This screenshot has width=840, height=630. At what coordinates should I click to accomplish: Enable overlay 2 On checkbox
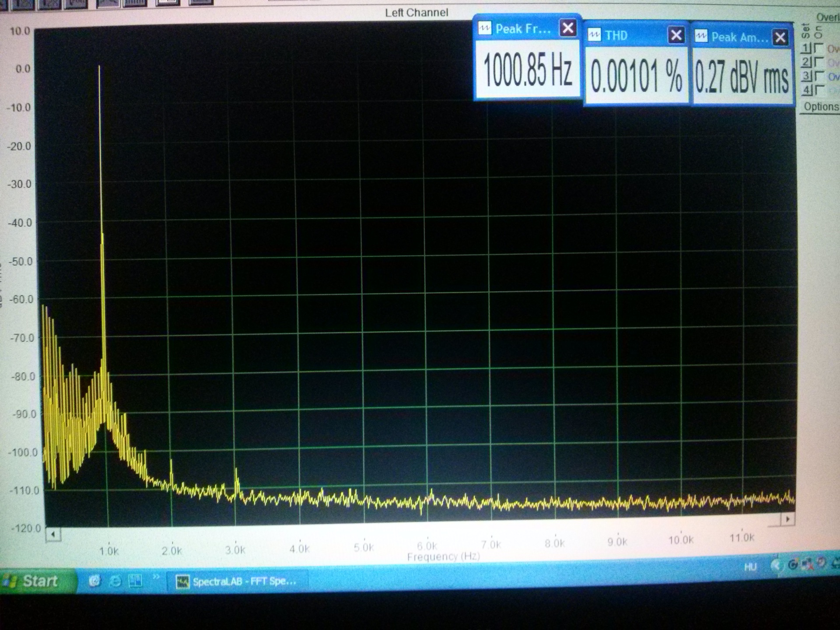(819, 61)
